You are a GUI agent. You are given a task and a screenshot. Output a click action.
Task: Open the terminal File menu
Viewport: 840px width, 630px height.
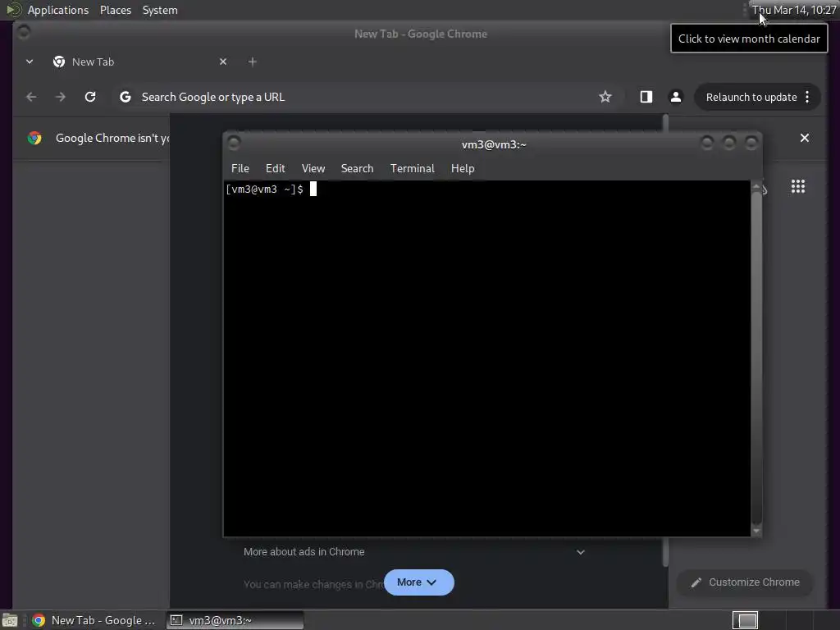(x=240, y=168)
